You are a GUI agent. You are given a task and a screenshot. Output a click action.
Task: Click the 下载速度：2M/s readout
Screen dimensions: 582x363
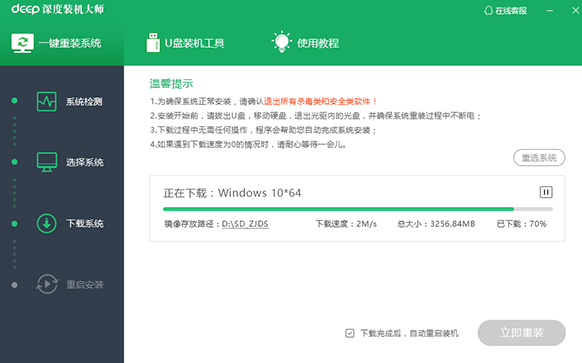click(346, 224)
